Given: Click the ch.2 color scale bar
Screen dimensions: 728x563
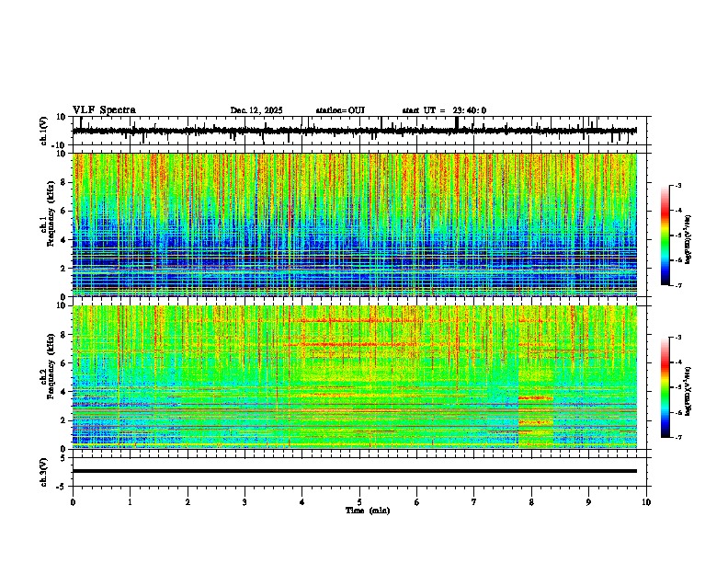Looking at the screenshot, I should [665, 387].
